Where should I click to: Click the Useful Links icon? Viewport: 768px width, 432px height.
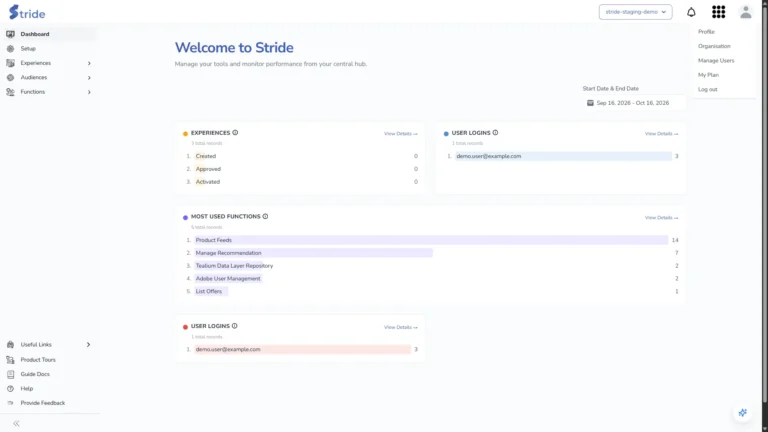click(10, 345)
